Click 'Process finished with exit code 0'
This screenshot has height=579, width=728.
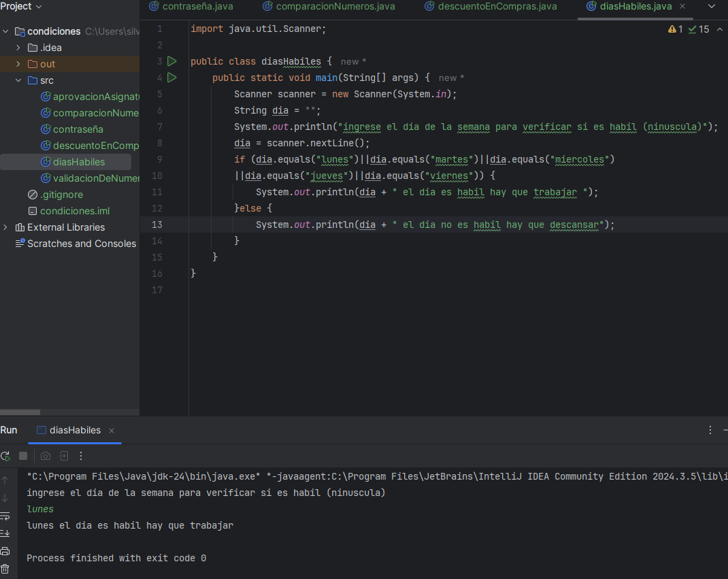pos(116,558)
